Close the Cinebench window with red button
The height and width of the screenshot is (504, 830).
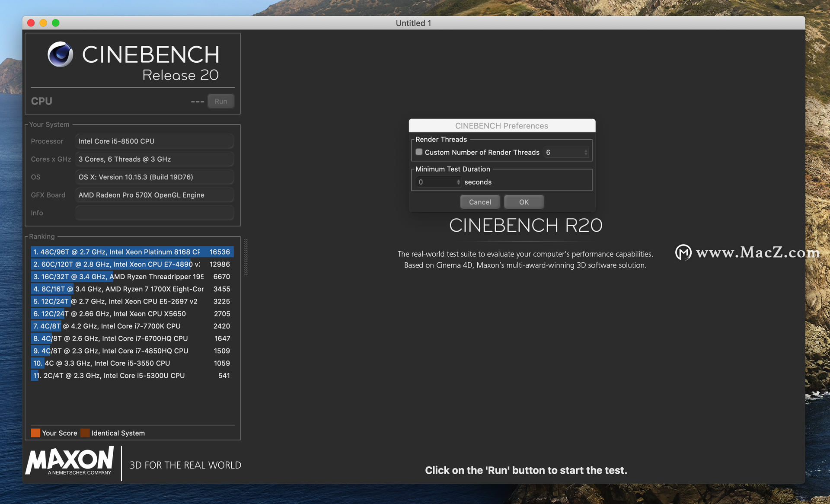31,23
